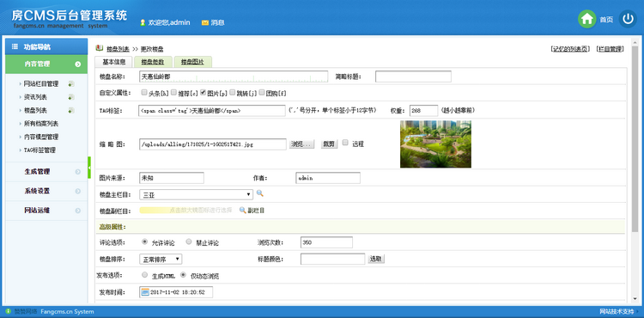644x318 pixels.
Task: Collapse sidebar using the green handle
Action: [x=89, y=168]
